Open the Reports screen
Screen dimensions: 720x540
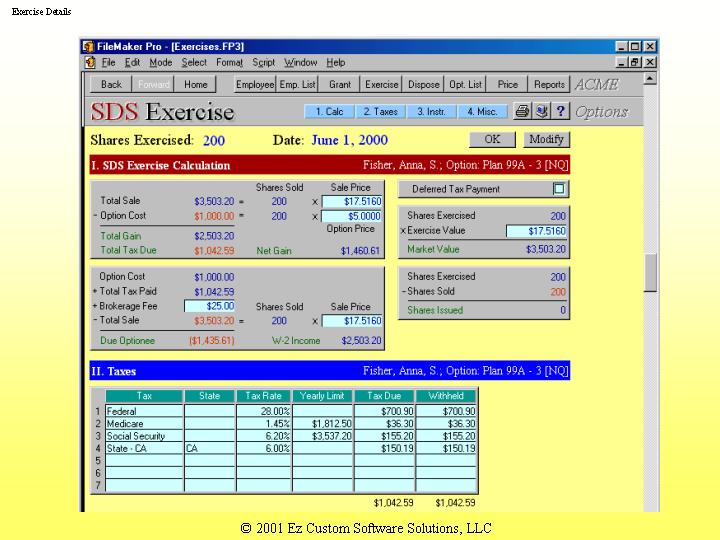[x=549, y=84]
